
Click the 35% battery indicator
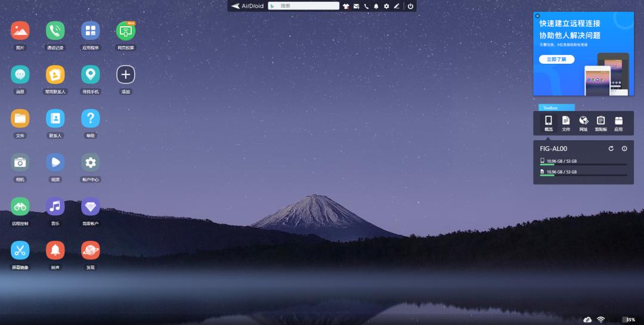[628, 320]
